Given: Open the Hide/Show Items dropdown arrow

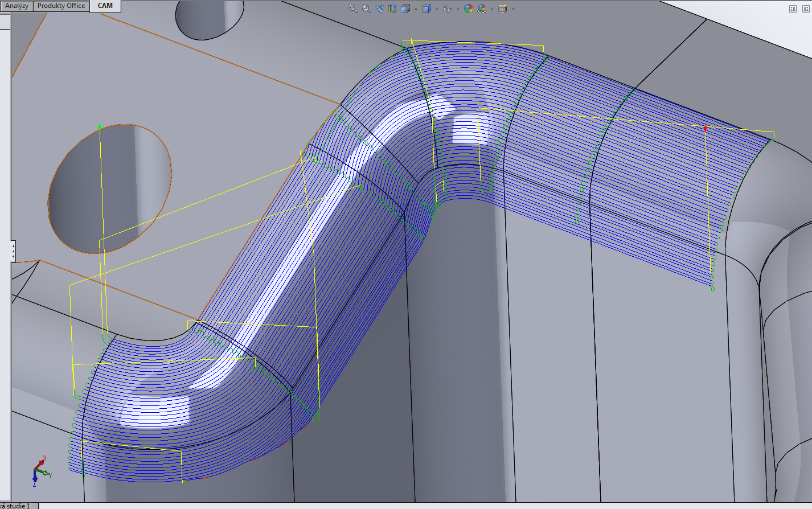Looking at the screenshot, I should coord(457,9).
